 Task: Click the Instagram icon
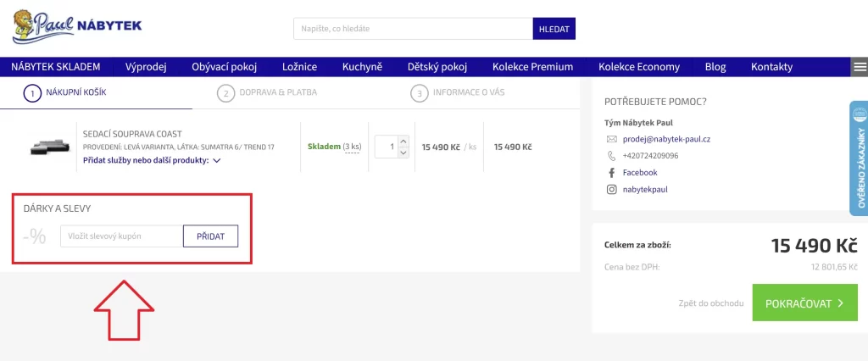(612, 189)
